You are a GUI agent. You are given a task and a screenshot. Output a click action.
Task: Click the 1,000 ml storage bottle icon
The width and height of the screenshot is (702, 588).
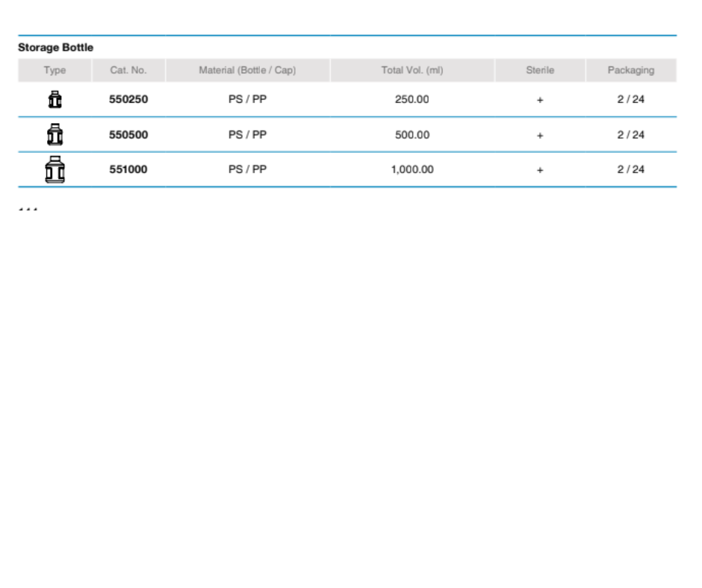pyautogui.click(x=55, y=169)
